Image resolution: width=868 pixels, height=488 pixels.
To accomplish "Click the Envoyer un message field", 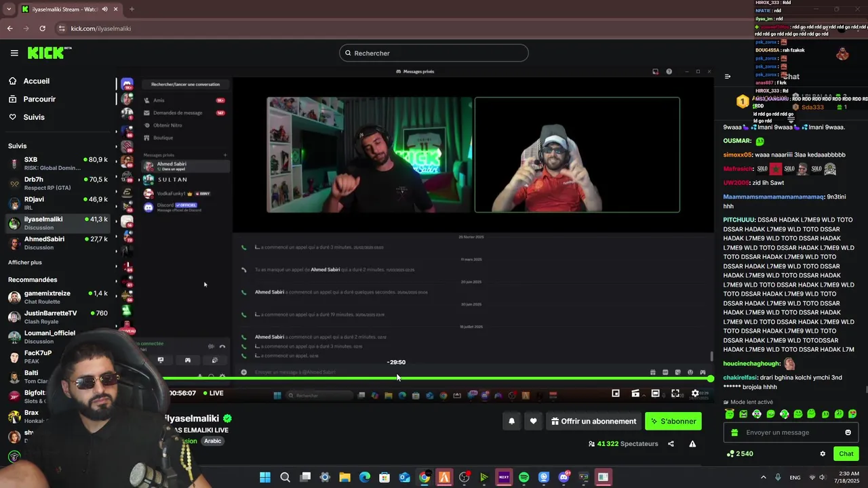I will coord(791,432).
